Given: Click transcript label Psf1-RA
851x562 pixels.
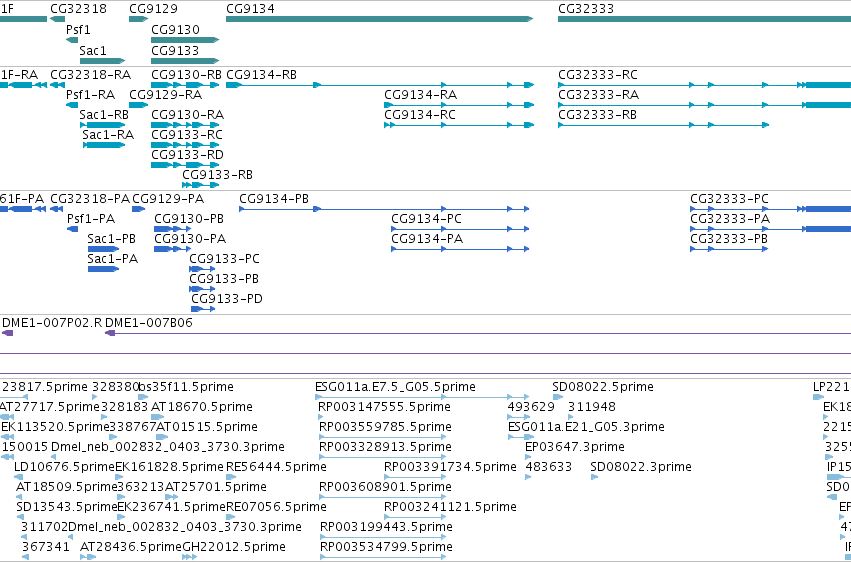Looking at the screenshot, I should (x=90, y=95).
